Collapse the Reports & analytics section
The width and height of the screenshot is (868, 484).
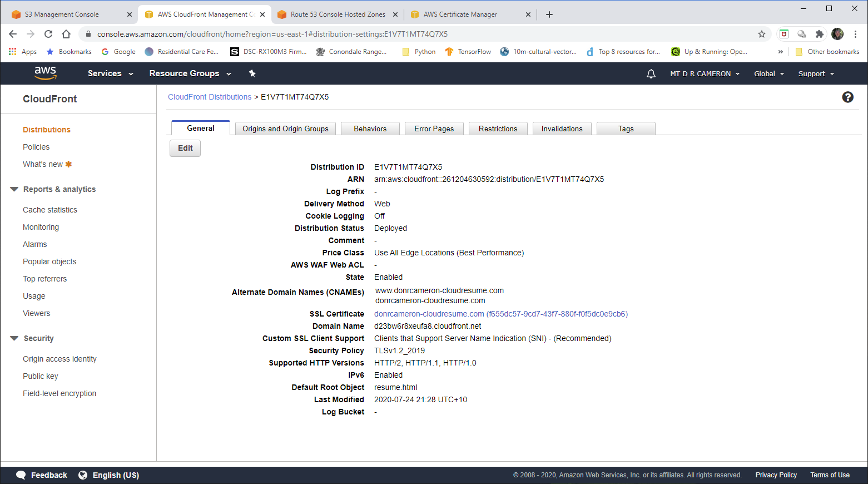[x=14, y=189]
